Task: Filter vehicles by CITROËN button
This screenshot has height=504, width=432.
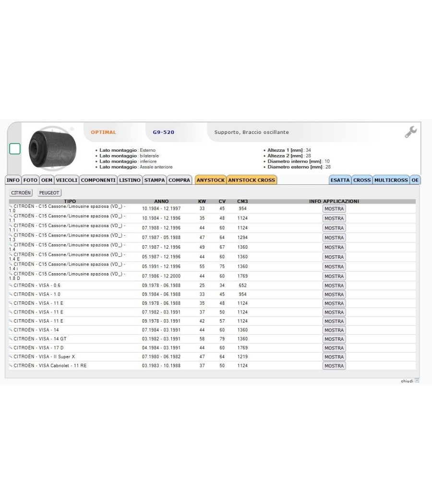Action: [x=21, y=193]
